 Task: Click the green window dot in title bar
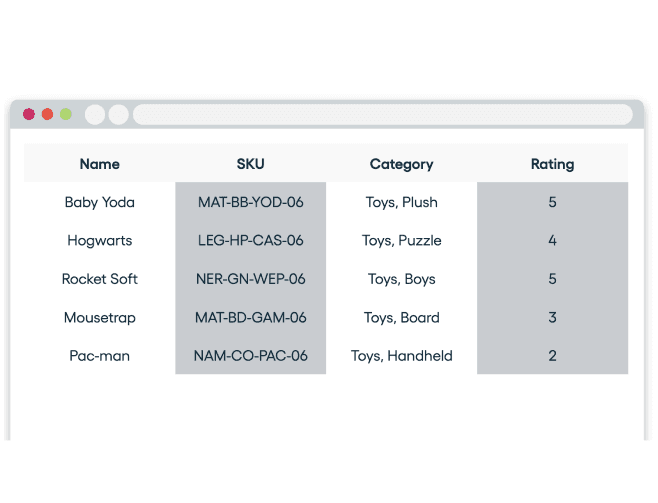[66, 114]
